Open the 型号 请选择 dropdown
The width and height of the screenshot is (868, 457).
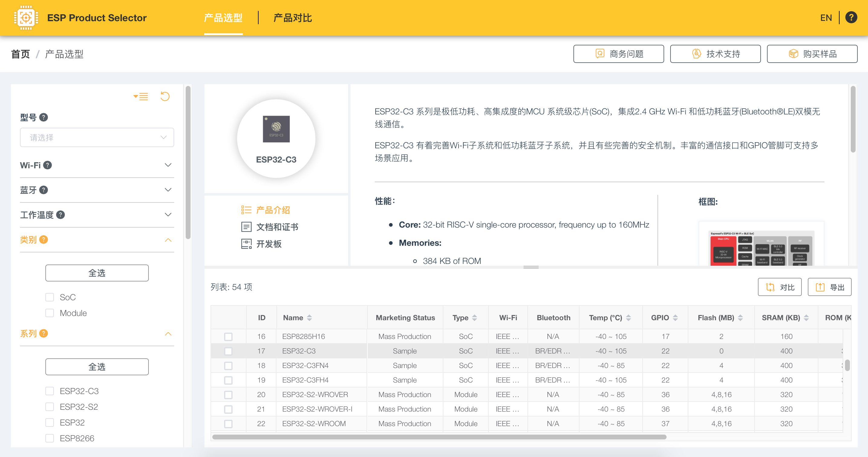pyautogui.click(x=97, y=137)
